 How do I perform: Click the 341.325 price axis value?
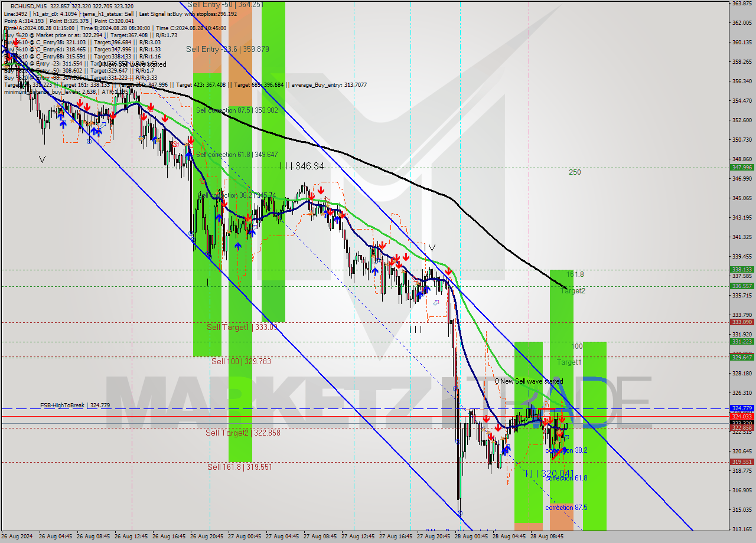click(742, 237)
